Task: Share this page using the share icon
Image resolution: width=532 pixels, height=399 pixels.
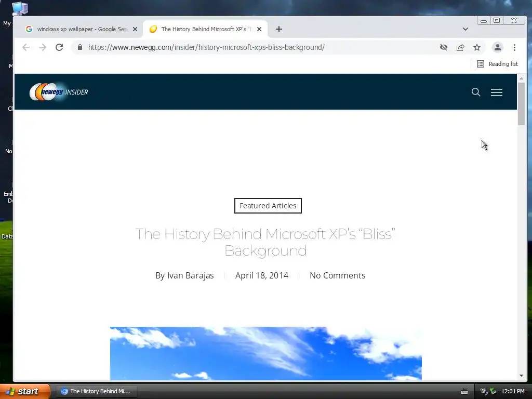Action: pyautogui.click(x=460, y=47)
